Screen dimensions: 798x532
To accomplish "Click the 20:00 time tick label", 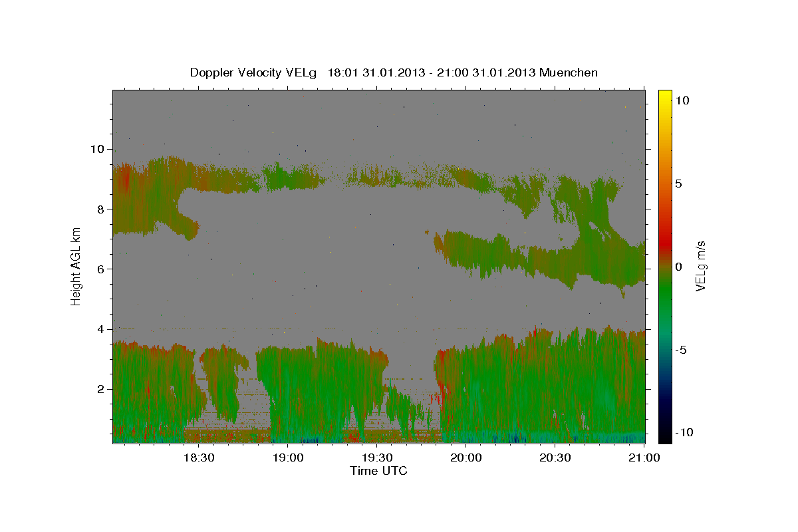I will [465, 458].
